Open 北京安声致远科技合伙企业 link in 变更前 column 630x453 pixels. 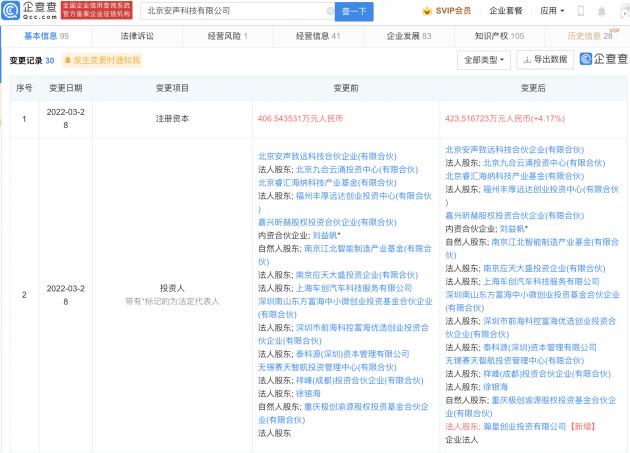tap(327, 156)
